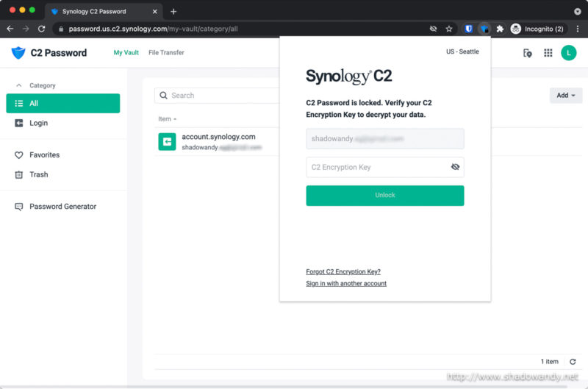Screen dimensions: 588x389
Task: Click the Synology C2 logo in popup
Action: click(x=348, y=76)
